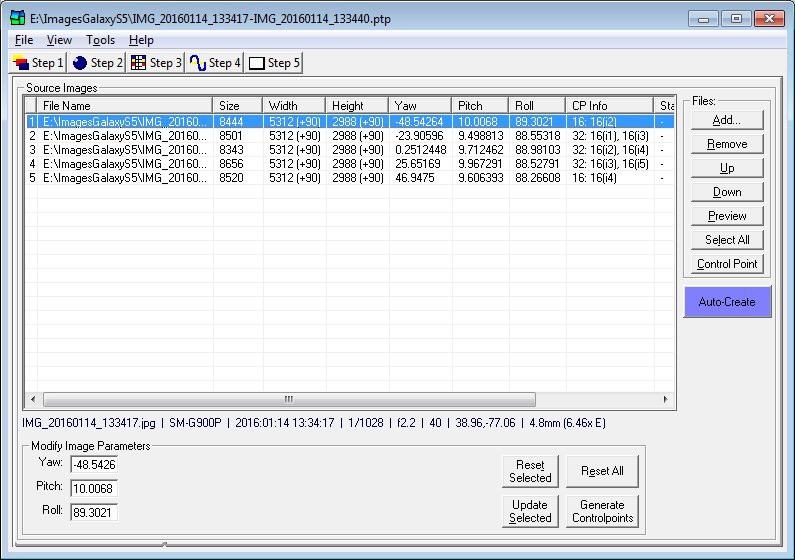Screen dimensions: 795x560
Task: Click into the Yaw input field
Action: 94,465
